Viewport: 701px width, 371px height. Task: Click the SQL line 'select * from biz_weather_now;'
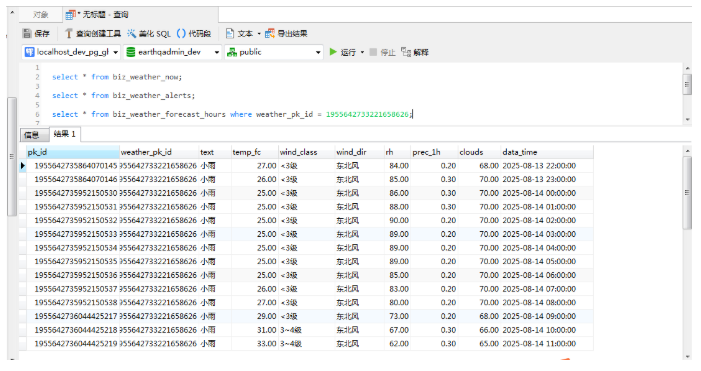pyautogui.click(x=117, y=77)
